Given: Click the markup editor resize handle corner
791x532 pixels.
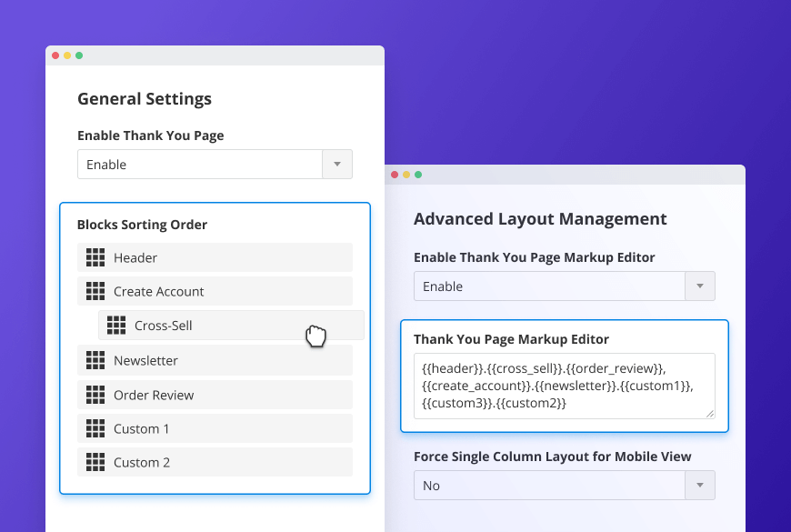Looking at the screenshot, I should click(x=710, y=413).
